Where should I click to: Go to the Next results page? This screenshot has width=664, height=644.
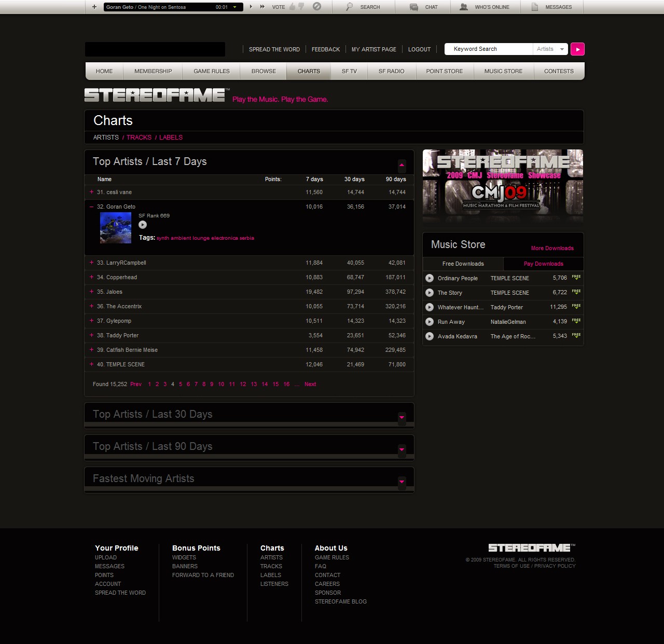310,384
